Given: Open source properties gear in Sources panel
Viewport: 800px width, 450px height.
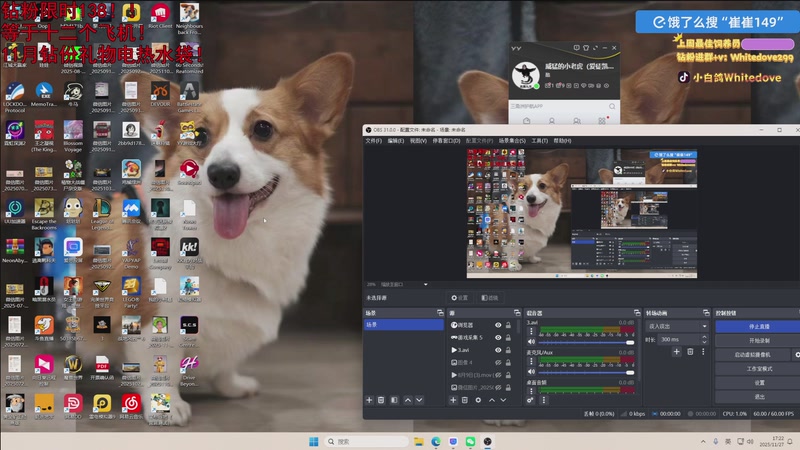Looking at the screenshot, I should pyautogui.click(x=478, y=400).
